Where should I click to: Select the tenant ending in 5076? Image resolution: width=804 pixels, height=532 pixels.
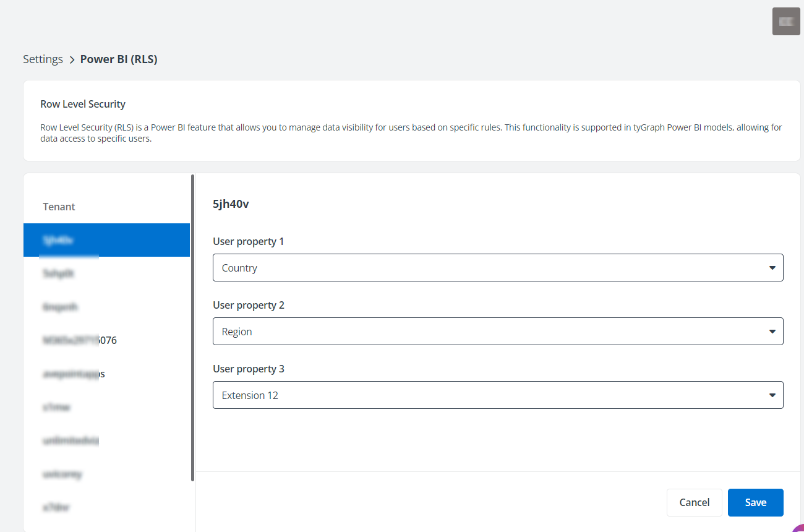click(x=79, y=340)
